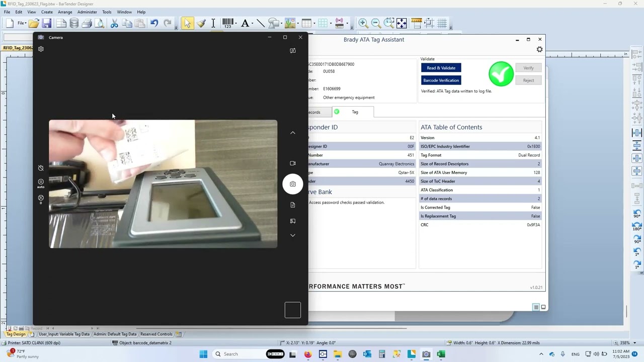Open the Help menu

141,12
